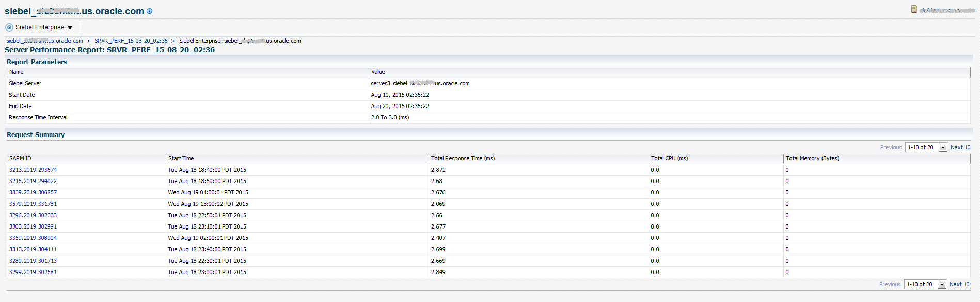Select the End Date parameter label

coord(20,106)
